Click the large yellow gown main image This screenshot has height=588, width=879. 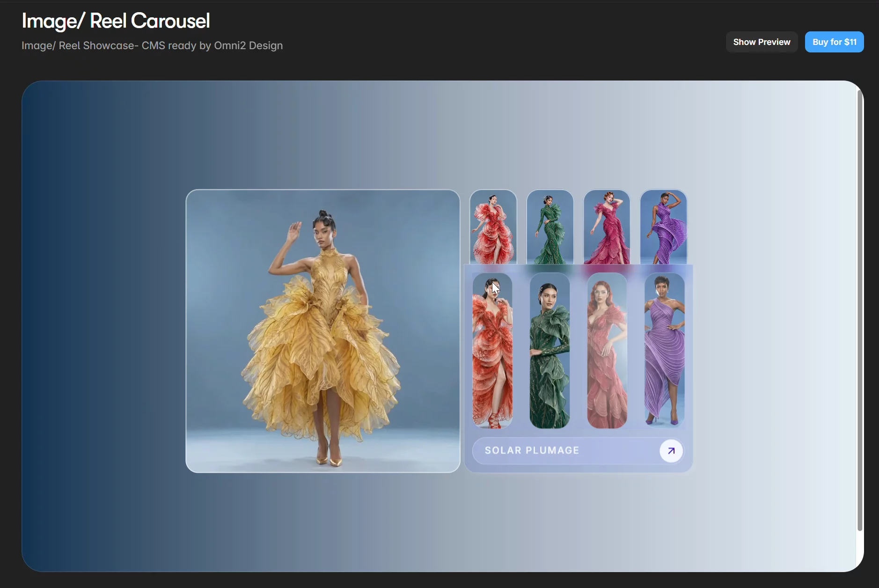click(x=323, y=331)
